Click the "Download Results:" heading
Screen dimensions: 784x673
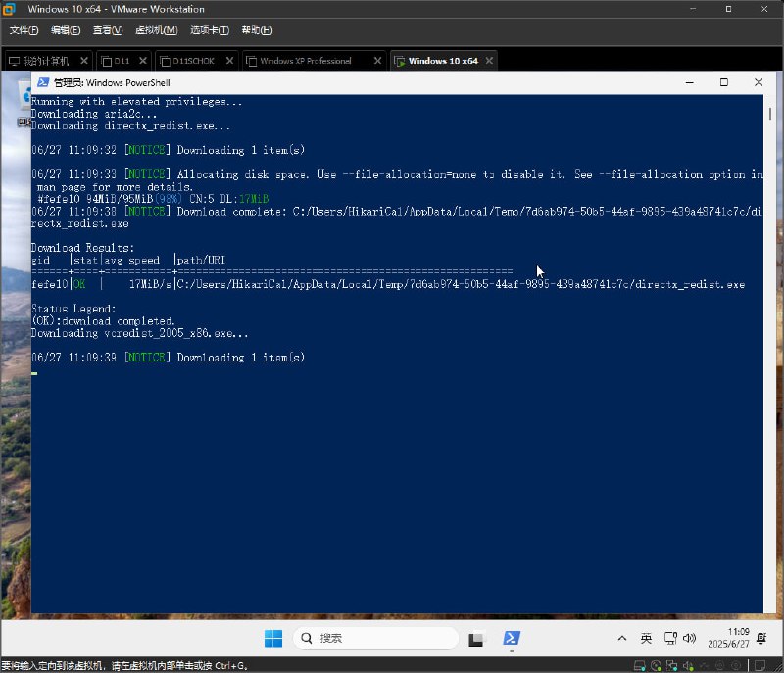[x=83, y=248]
